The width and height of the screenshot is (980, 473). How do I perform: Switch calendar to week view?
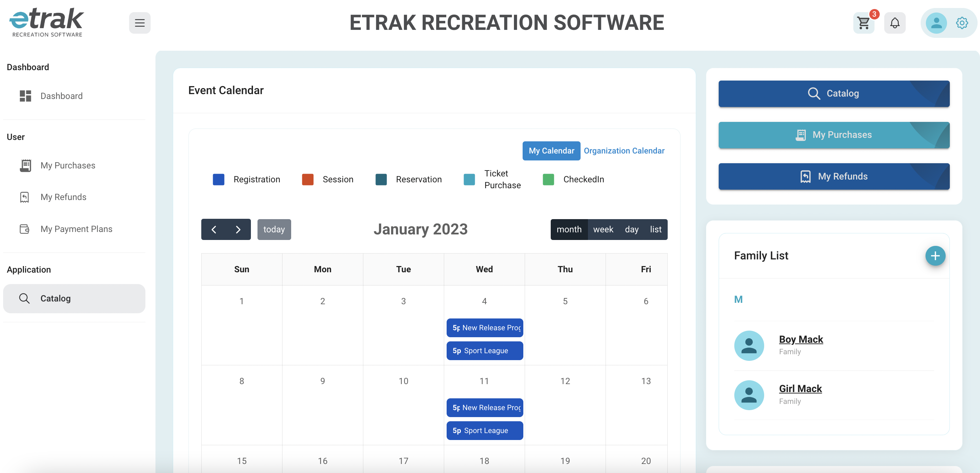tap(603, 230)
